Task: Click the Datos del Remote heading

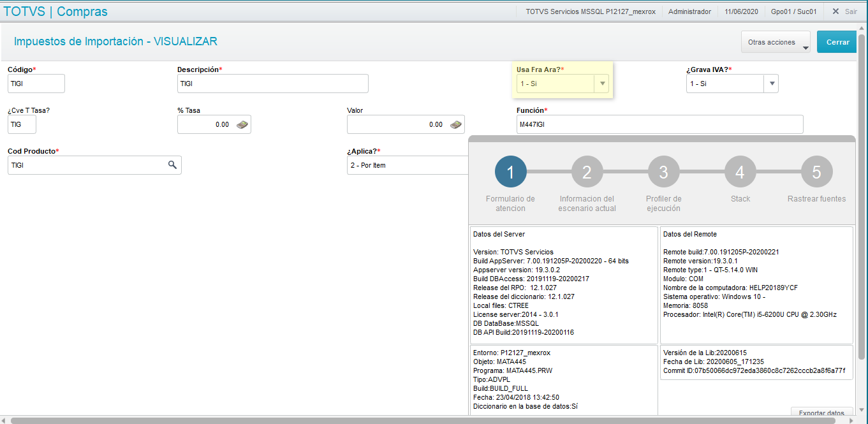Action: [x=690, y=234]
